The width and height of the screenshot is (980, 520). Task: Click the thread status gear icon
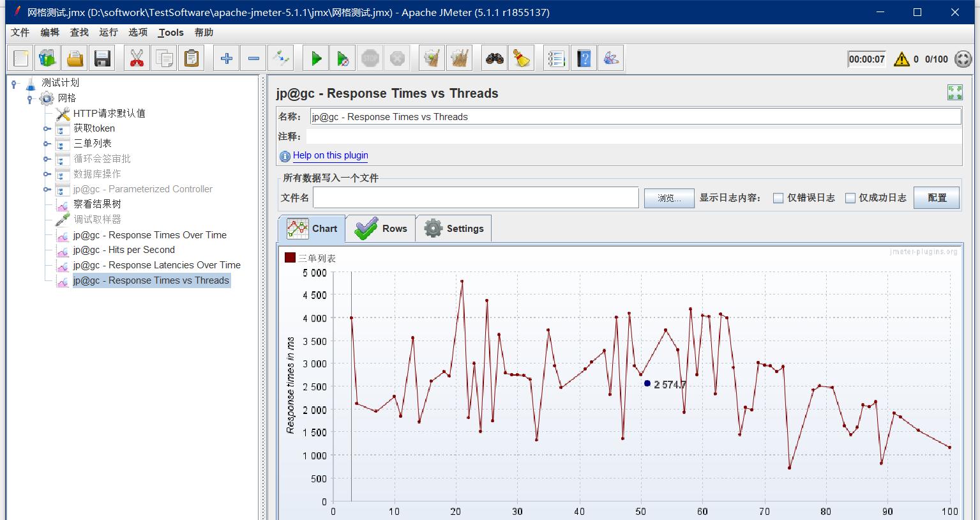point(963,59)
